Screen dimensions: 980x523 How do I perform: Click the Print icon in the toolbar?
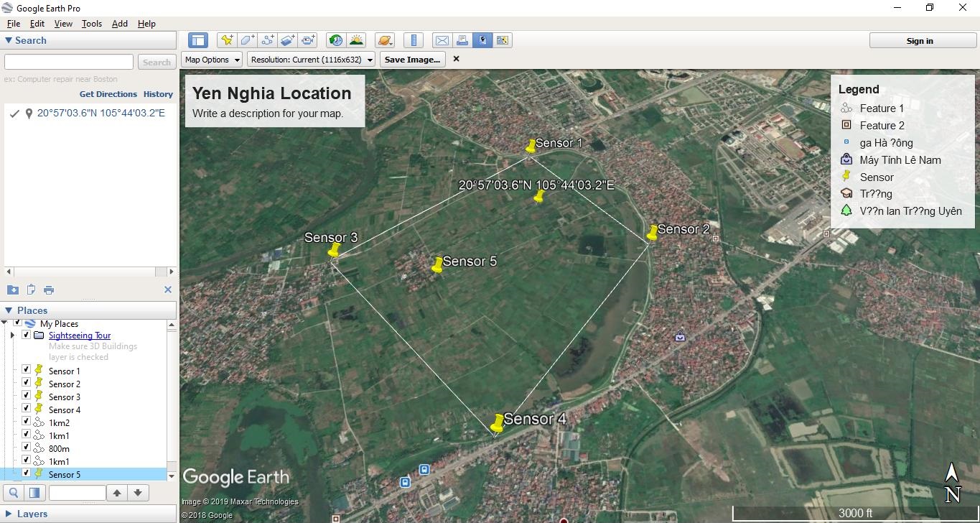pyautogui.click(x=462, y=40)
